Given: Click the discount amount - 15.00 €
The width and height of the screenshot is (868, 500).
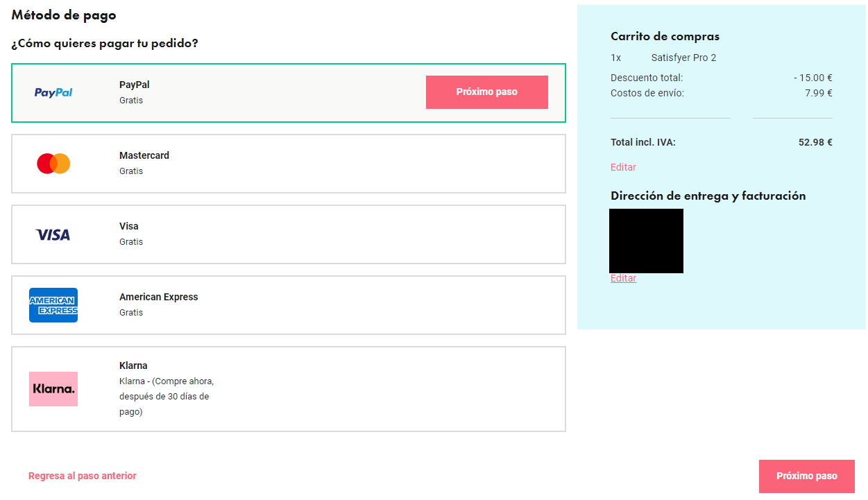Looking at the screenshot, I should [813, 78].
